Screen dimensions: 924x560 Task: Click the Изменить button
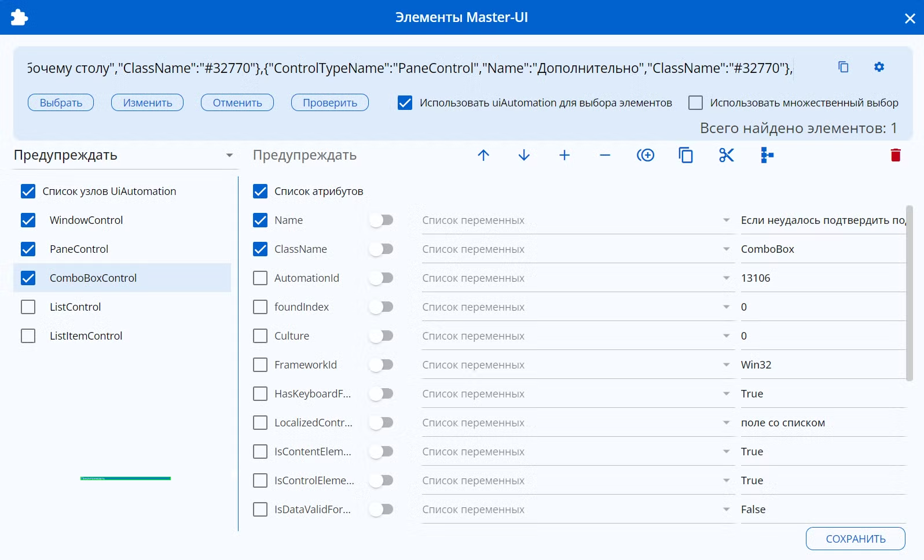click(x=148, y=102)
